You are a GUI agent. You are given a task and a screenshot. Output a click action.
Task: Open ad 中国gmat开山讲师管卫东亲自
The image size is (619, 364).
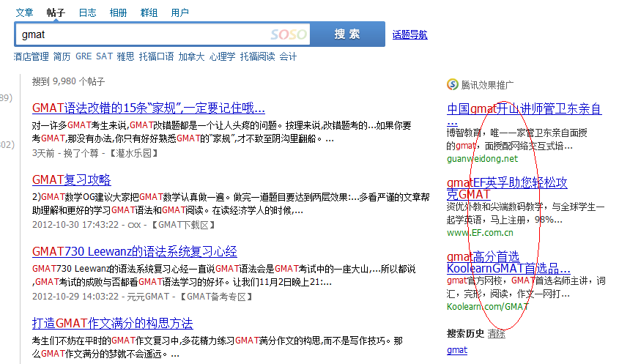click(525, 108)
